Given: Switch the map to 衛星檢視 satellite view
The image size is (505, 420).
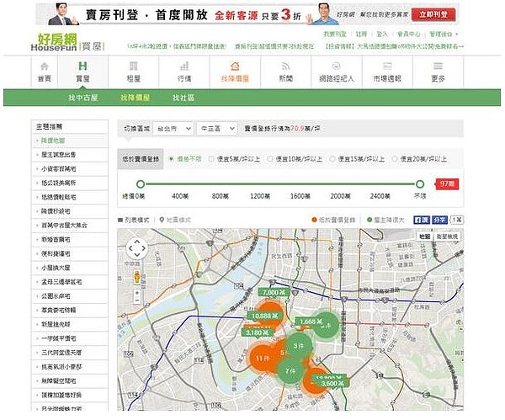Looking at the screenshot, I should [x=447, y=237].
